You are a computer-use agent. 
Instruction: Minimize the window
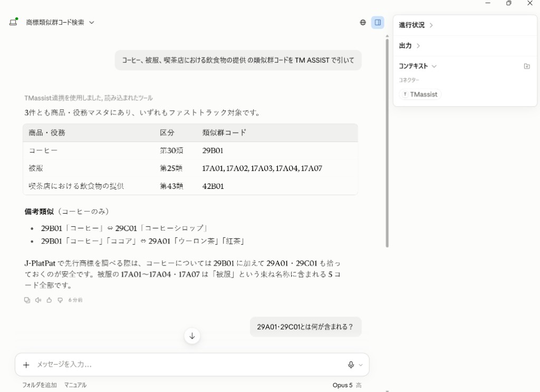pos(488,3)
